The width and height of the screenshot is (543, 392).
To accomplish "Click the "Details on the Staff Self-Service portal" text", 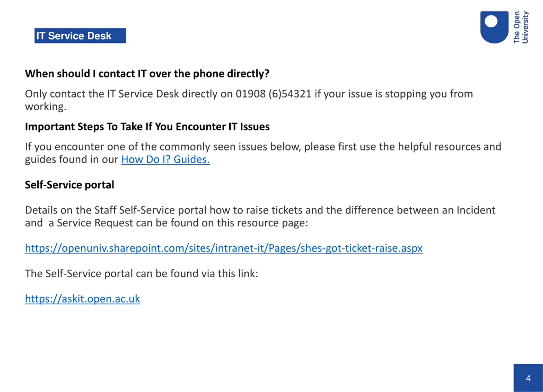I will click(115, 210).
